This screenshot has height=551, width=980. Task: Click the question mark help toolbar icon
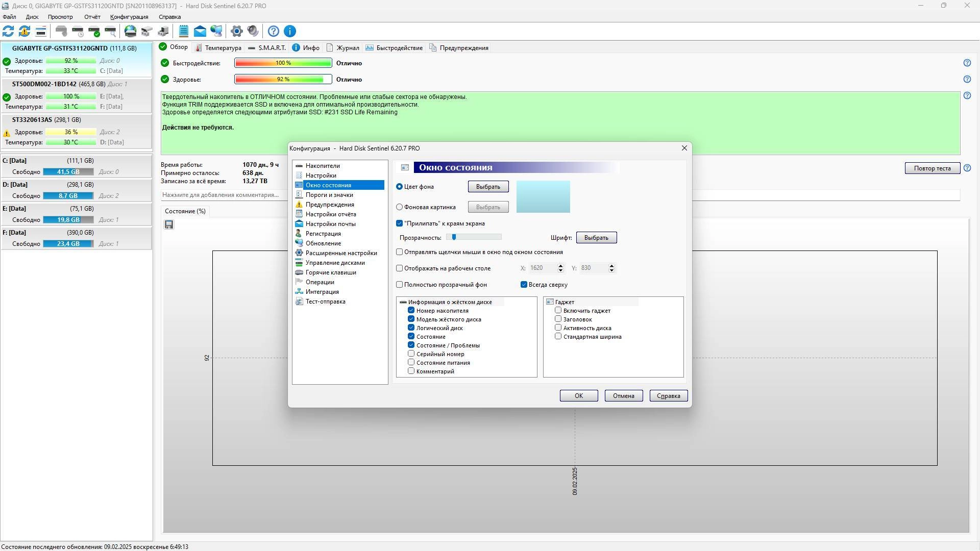coord(274,31)
